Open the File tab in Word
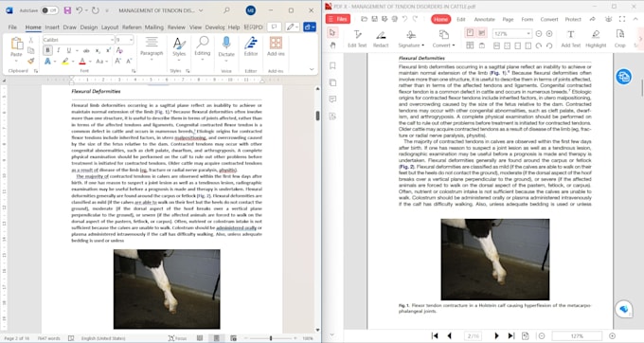This screenshot has width=644, height=343. pyautogui.click(x=12, y=27)
